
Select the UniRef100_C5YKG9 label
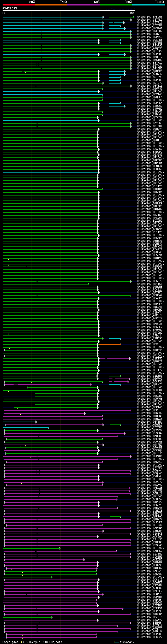(150, 123)
